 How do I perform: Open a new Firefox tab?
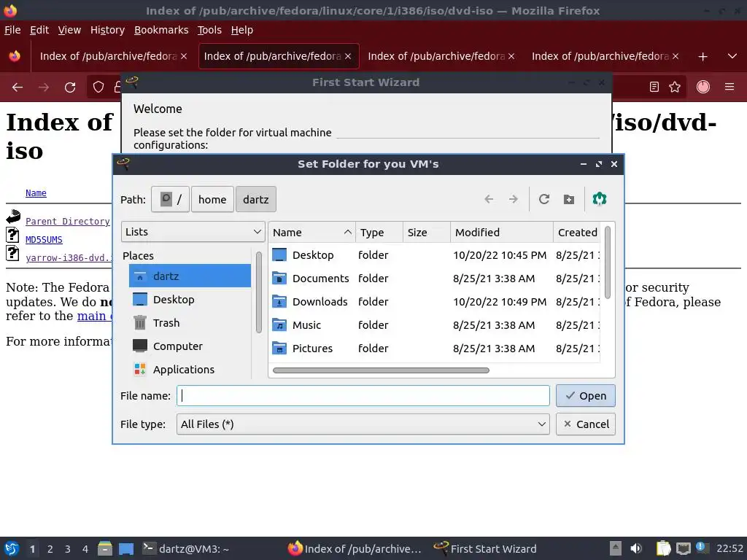(703, 57)
